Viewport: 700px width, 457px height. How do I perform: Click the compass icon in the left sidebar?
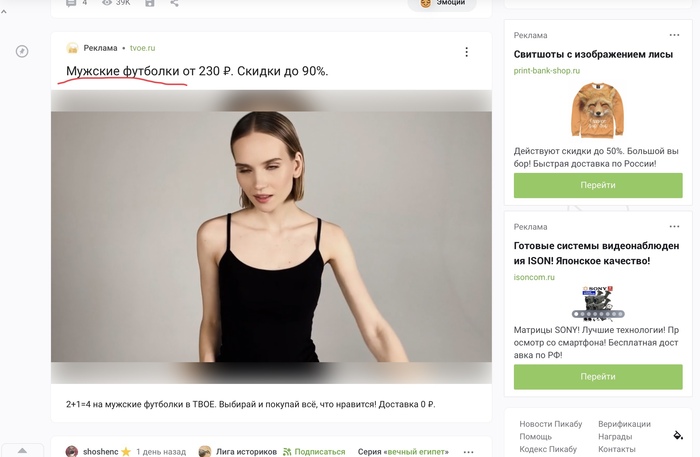tap(22, 51)
